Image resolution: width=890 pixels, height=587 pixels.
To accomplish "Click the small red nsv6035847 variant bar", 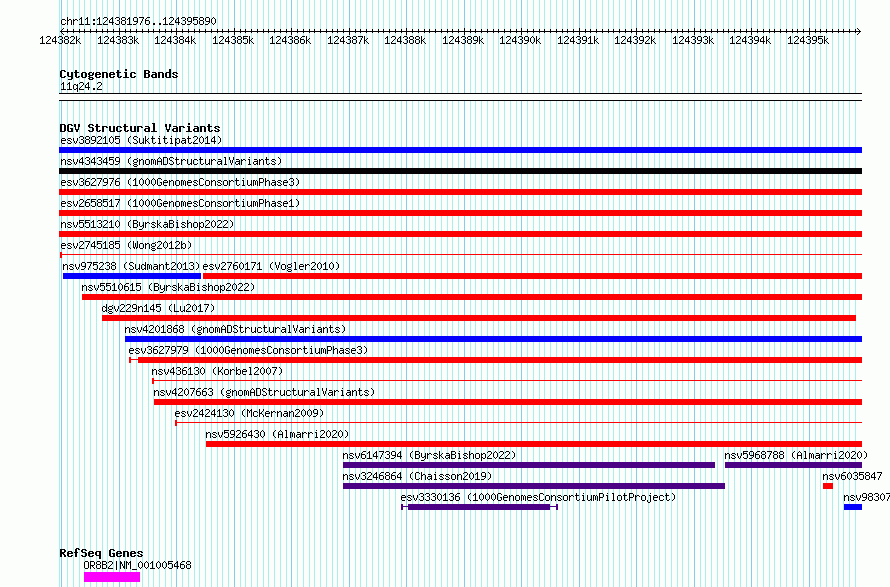I will click(x=828, y=486).
